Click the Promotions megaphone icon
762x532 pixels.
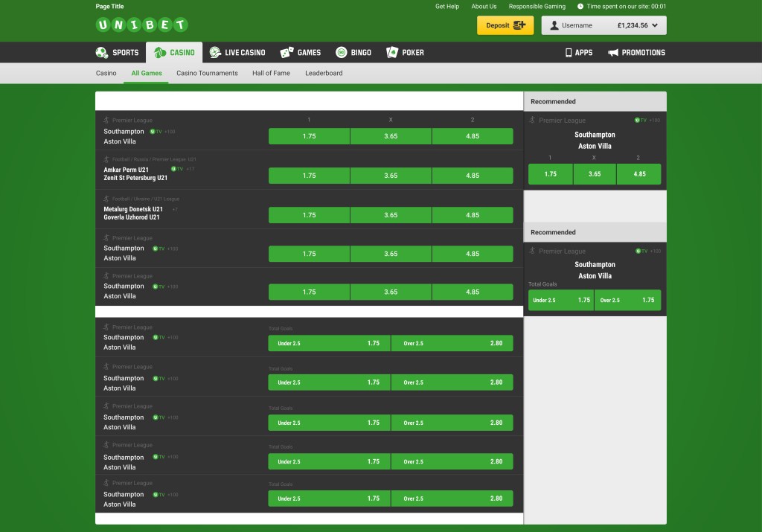pos(613,53)
